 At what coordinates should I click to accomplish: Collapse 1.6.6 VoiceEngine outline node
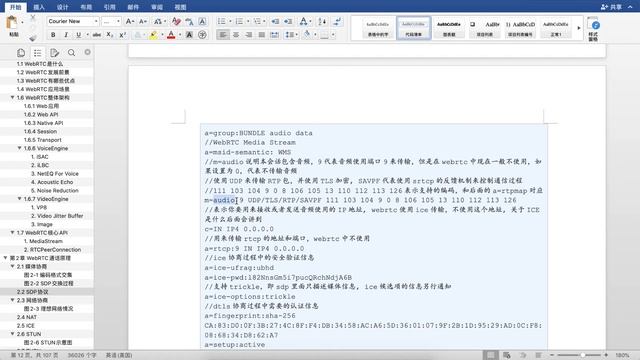[20, 148]
